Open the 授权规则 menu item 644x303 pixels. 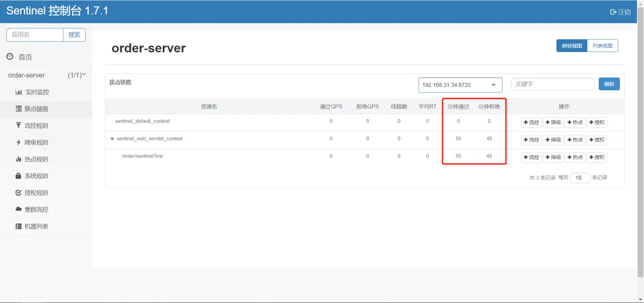tap(36, 193)
